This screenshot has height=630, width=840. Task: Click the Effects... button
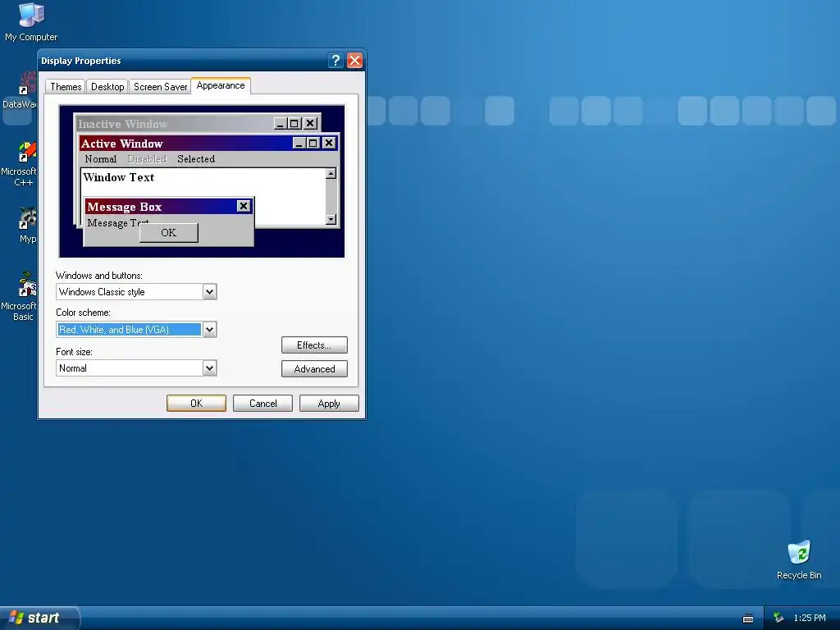314,345
